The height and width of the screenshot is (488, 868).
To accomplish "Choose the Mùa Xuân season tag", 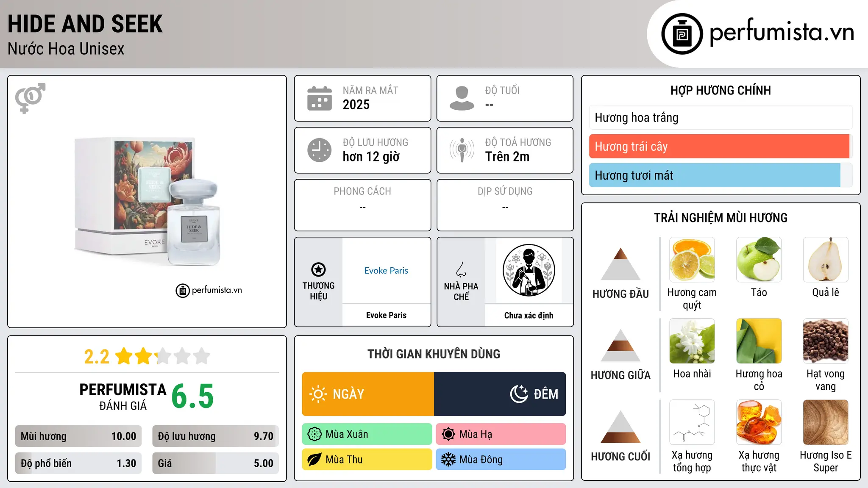I will [x=367, y=434].
